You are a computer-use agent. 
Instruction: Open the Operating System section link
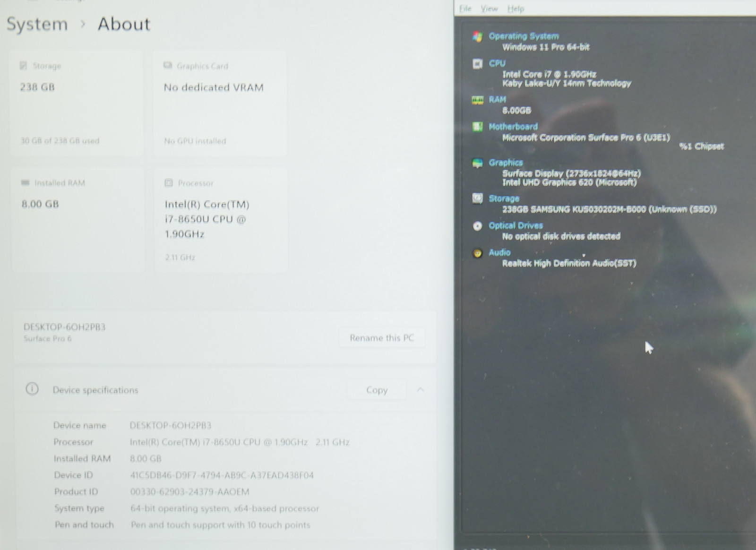[x=524, y=36]
